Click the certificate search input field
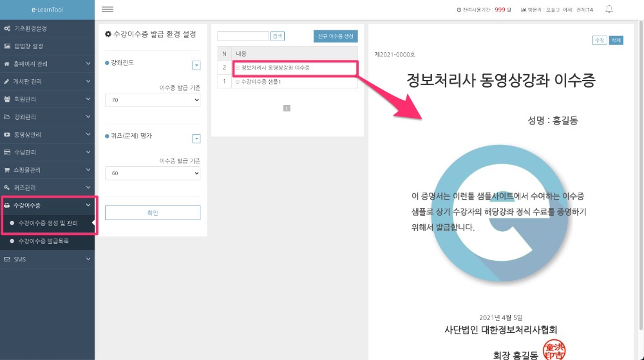The image size is (644, 360). 243,36
